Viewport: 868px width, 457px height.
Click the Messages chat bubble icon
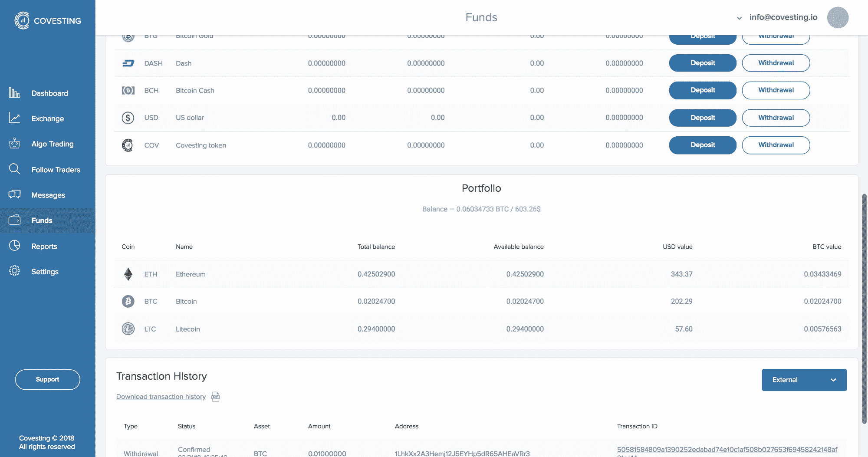(x=14, y=194)
